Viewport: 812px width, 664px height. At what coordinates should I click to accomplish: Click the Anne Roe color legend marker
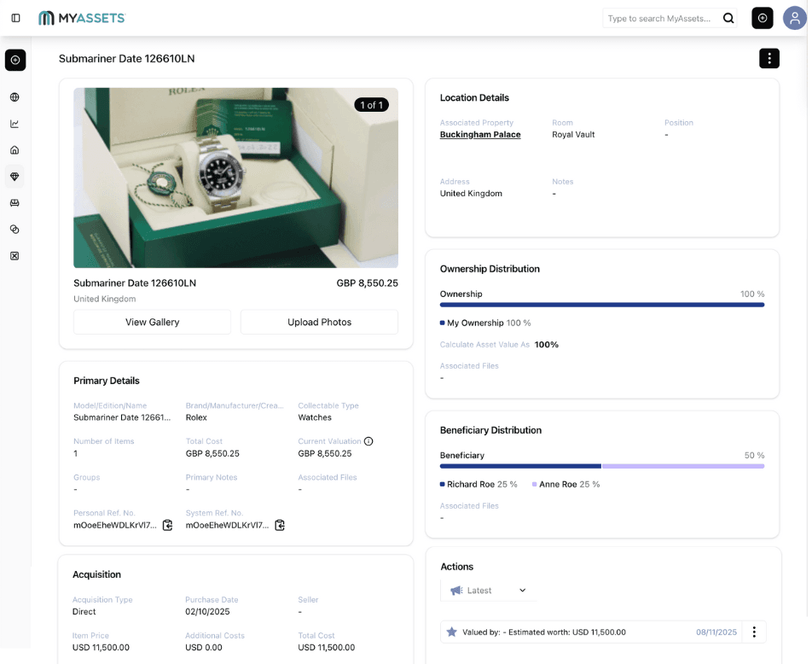tap(535, 484)
